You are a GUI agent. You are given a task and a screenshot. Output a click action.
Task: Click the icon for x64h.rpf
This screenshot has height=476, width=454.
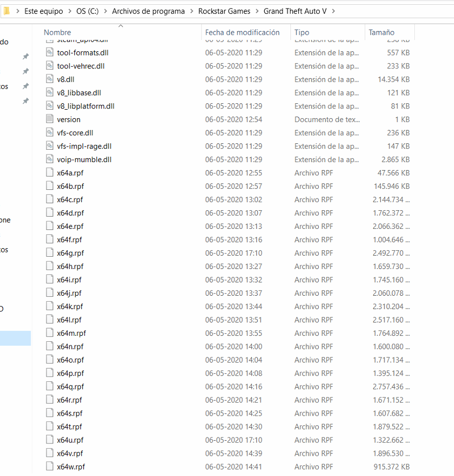(50, 266)
